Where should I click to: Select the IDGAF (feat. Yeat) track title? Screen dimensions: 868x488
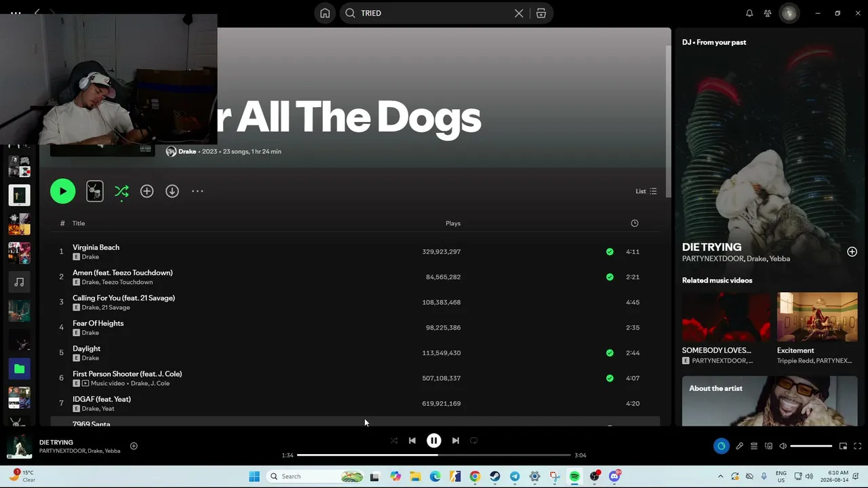tap(102, 399)
